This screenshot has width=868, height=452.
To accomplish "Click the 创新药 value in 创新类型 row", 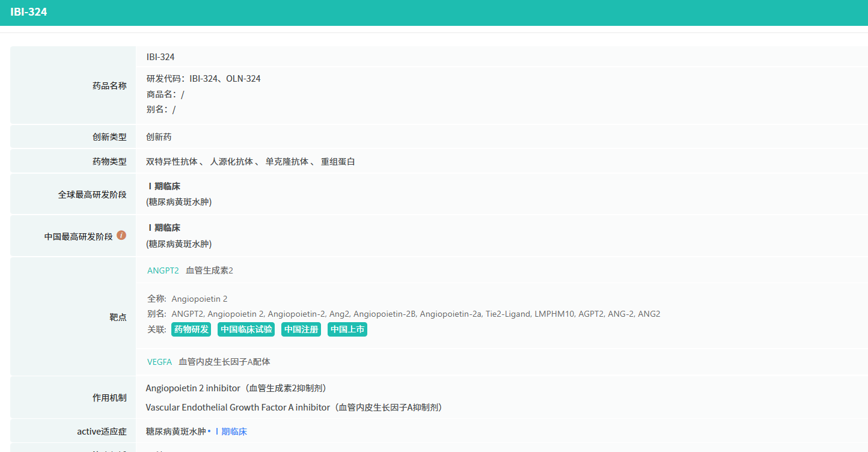I will [159, 137].
